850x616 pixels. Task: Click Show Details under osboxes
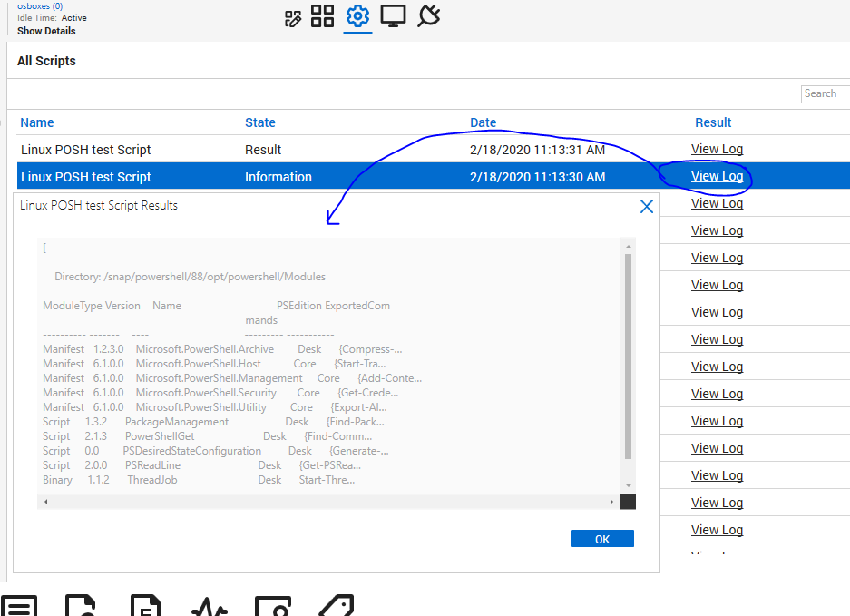tap(46, 31)
